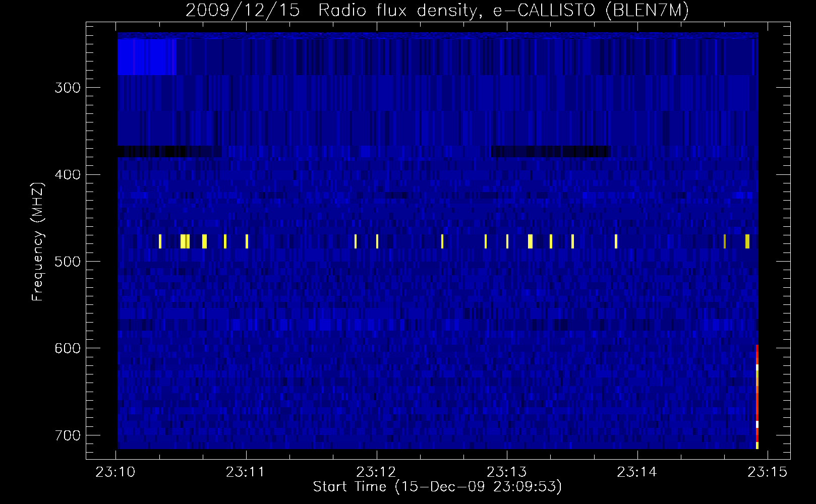Click the last yellow spike before 23:15
The width and height of the screenshot is (816, 504).
click(747, 241)
